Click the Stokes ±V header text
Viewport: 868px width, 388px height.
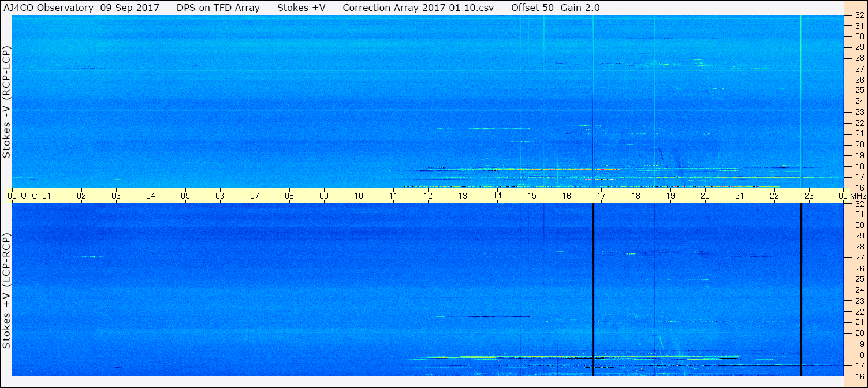[301, 8]
